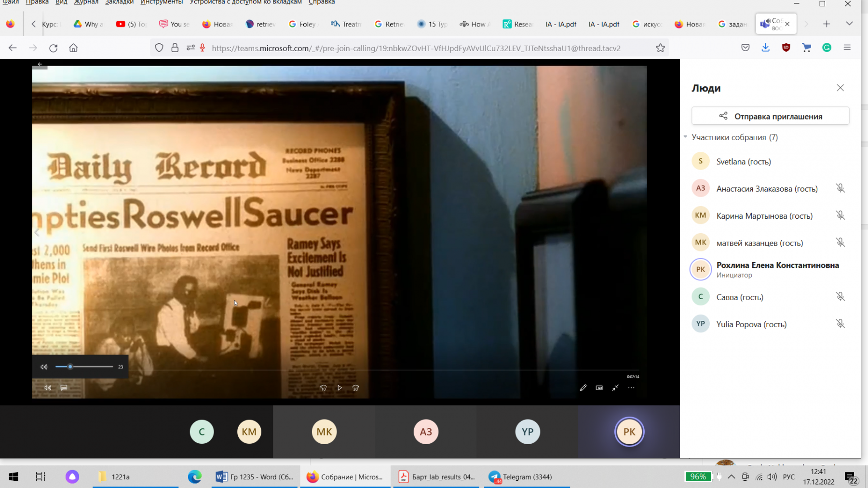
Task: Toggle mute icon for Yulia Popova
Action: coord(841,323)
